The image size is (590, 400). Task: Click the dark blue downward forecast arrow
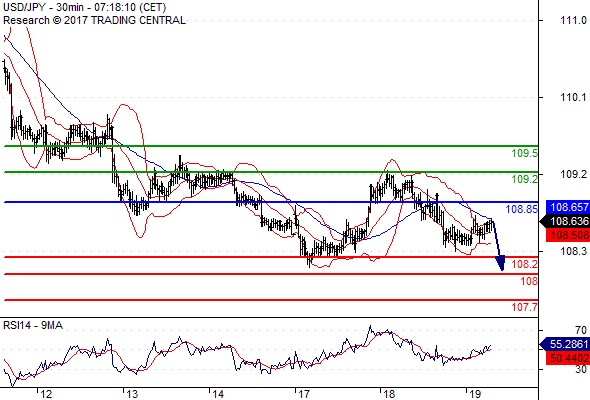tap(498, 245)
